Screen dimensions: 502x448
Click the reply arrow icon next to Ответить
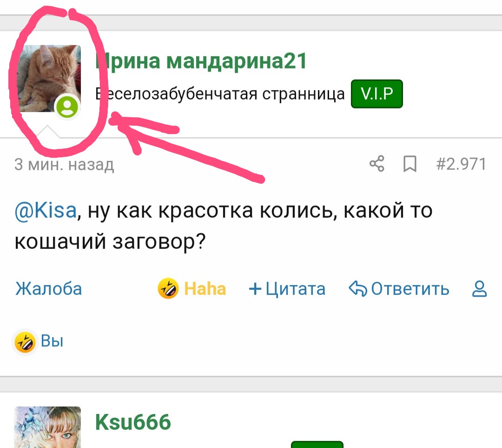point(358,288)
